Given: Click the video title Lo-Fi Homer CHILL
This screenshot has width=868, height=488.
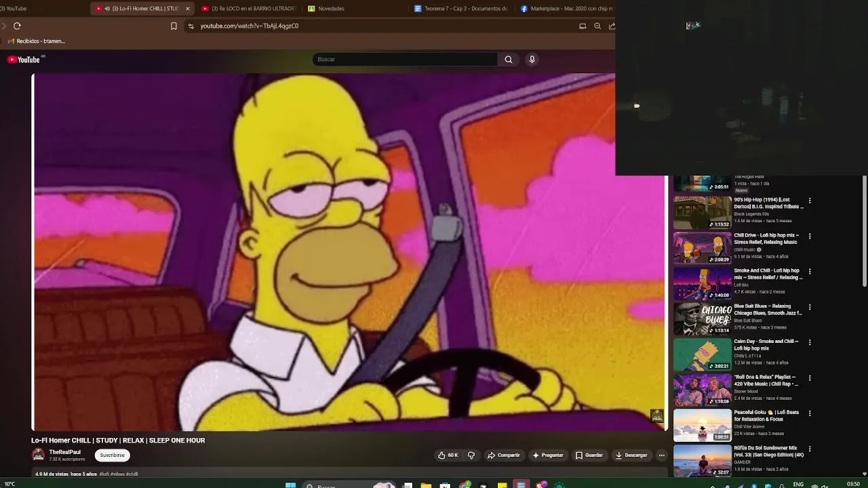Looking at the screenshot, I should click(118, 441).
